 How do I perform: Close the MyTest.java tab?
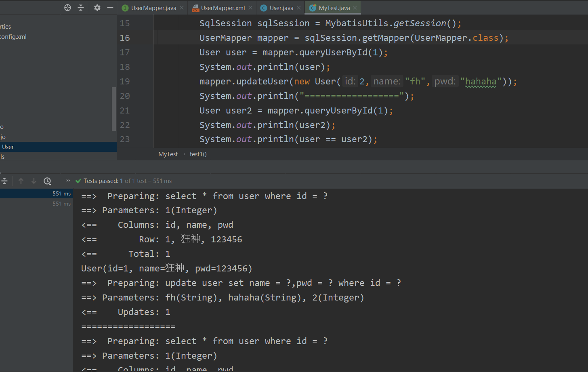(x=355, y=8)
